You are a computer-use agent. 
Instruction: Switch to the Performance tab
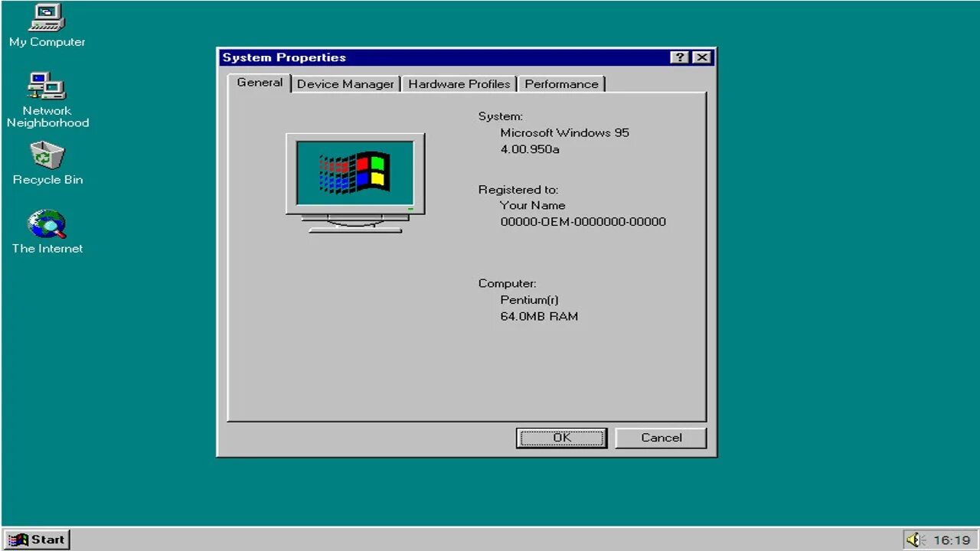tap(561, 84)
